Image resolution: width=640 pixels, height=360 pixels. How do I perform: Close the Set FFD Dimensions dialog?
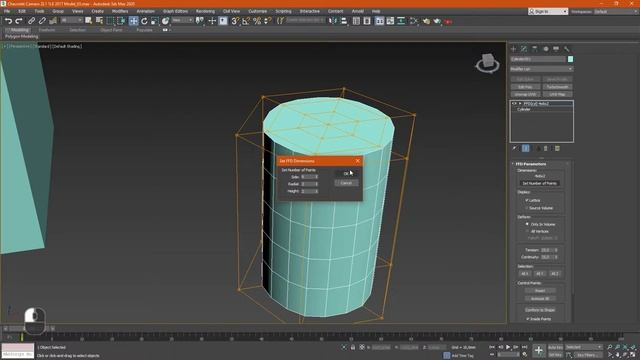pyautogui.click(x=358, y=161)
